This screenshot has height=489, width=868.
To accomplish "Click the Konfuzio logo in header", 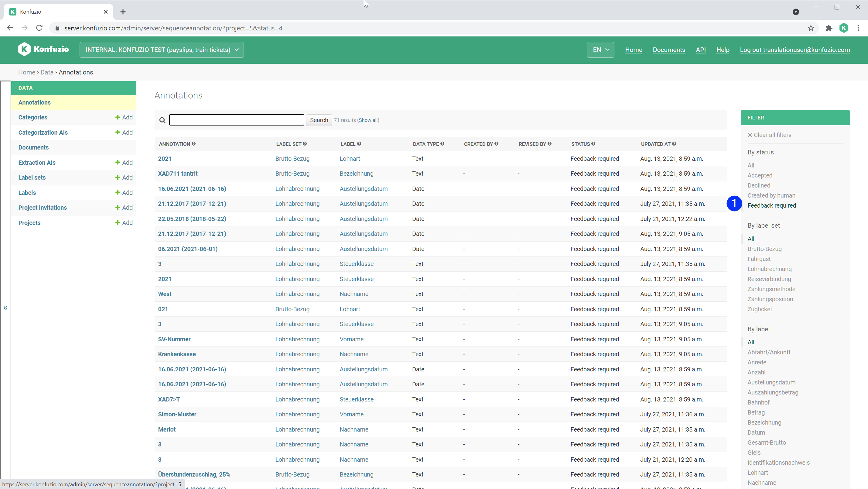I will [43, 49].
